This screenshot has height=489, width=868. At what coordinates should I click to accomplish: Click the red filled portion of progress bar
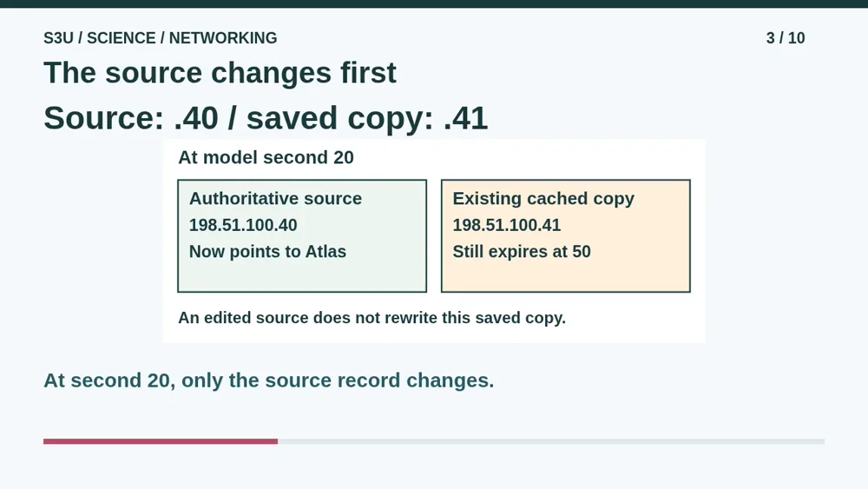[x=161, y=441]
